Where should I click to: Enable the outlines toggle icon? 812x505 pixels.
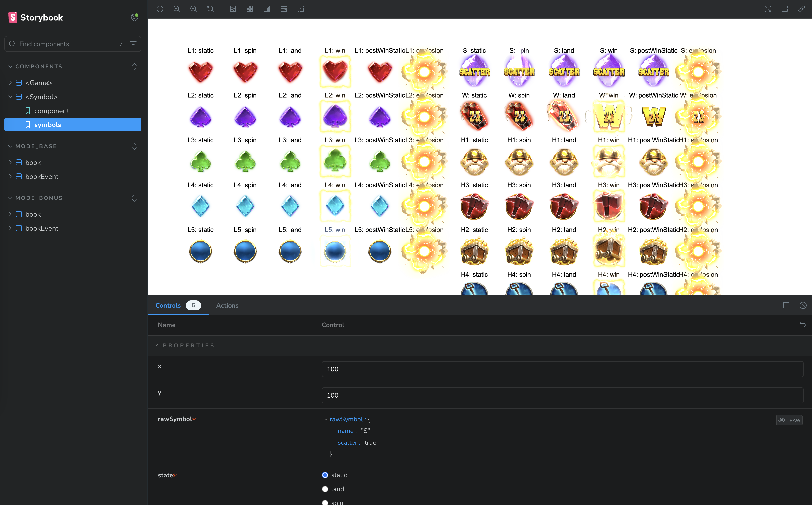(300, 9)
